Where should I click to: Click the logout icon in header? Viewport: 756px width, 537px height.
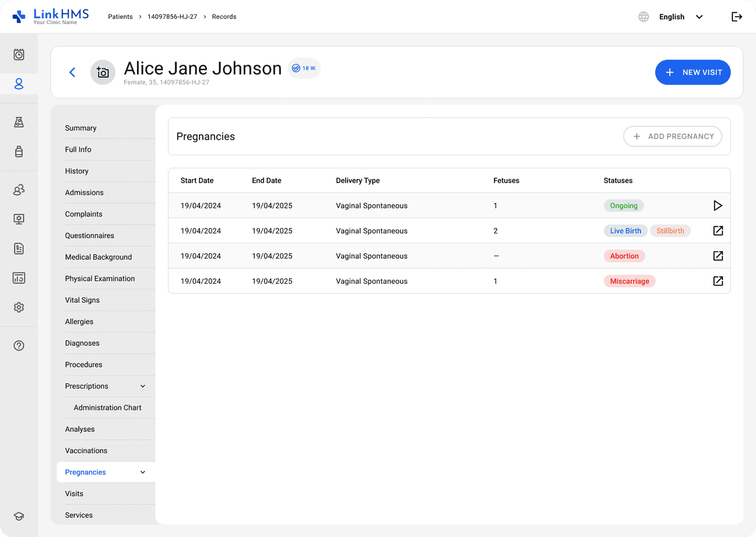[x=736, y=17]
